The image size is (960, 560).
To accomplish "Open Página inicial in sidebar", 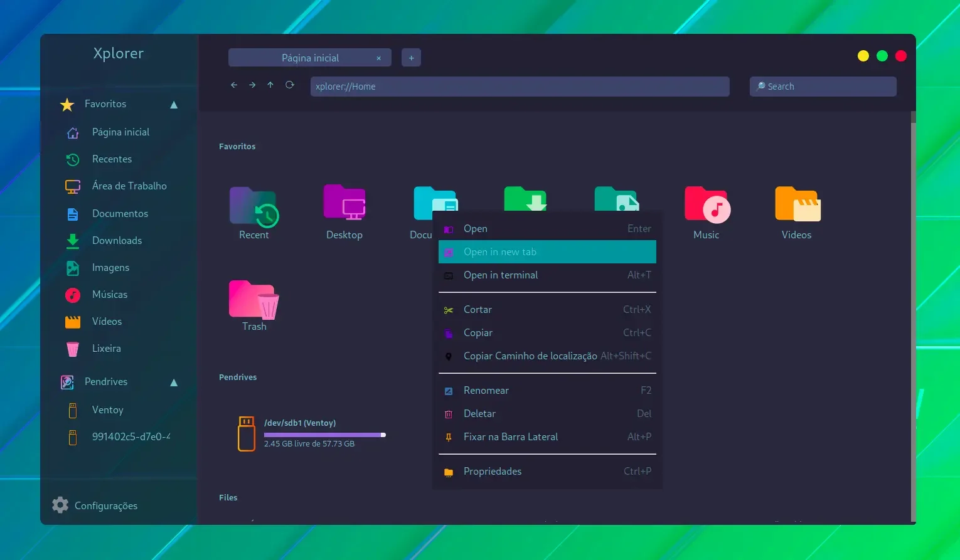I will (x=120, y=132).
